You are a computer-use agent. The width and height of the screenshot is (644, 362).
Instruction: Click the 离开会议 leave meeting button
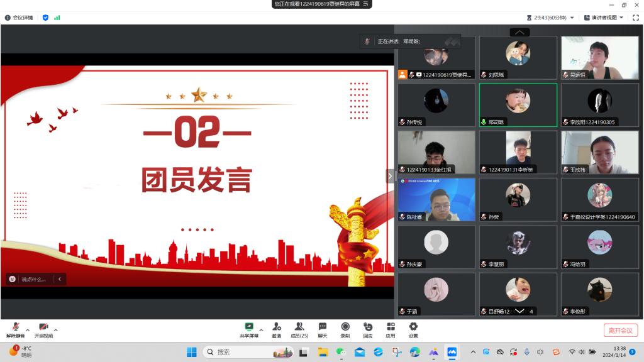click(x=621, y=331)
